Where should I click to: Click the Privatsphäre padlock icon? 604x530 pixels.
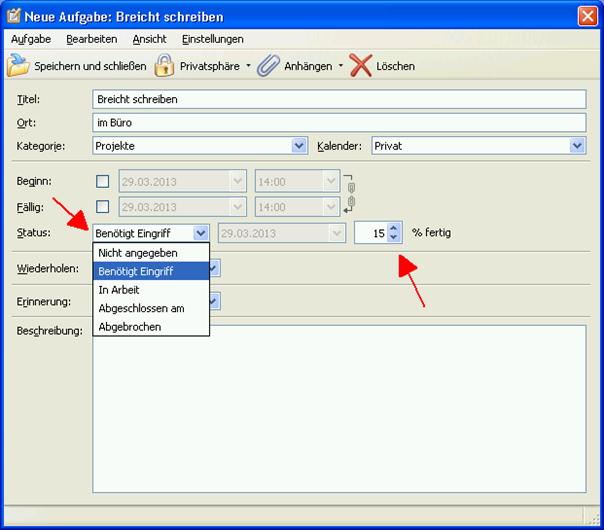(164, 65)
